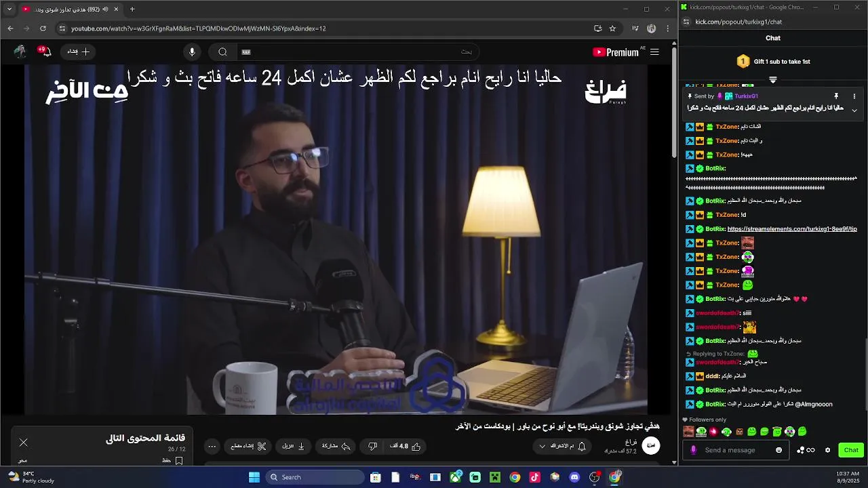Open the streamelements tip link

click(792, 229)
